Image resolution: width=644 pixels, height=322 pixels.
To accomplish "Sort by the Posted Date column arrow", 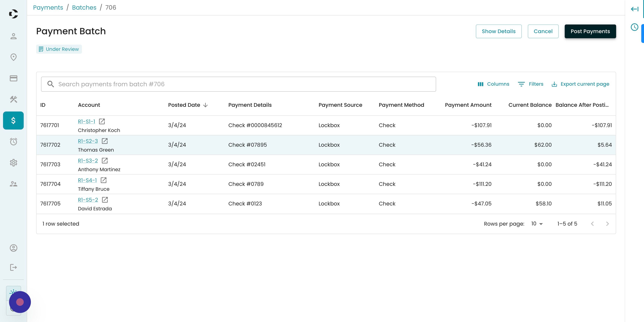I will (205, 105).
